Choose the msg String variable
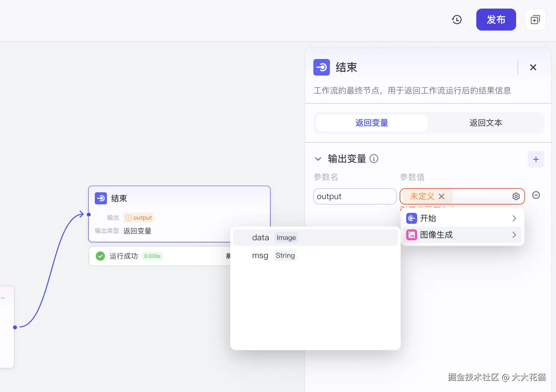Viewport: 556px width, 392px height. coord(315,255)
